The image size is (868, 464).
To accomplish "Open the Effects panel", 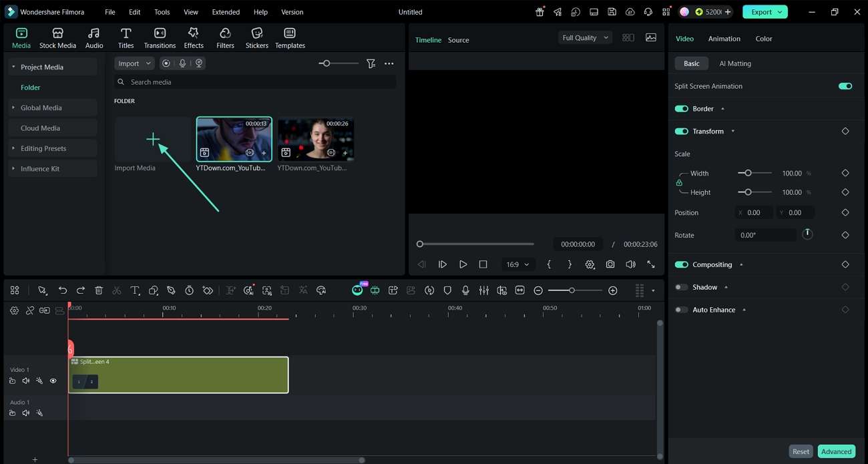I will 194,38.
